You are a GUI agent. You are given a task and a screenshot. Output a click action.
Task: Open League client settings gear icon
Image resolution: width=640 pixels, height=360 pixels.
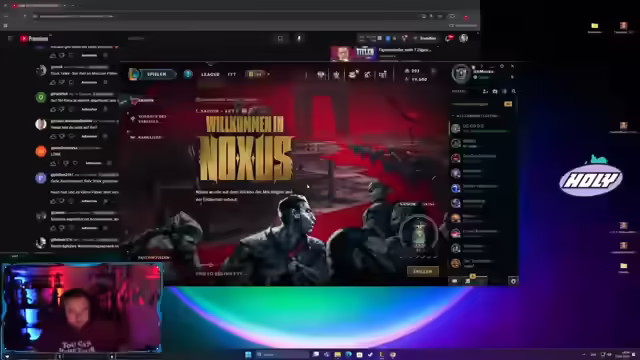[x=502, y=66]
